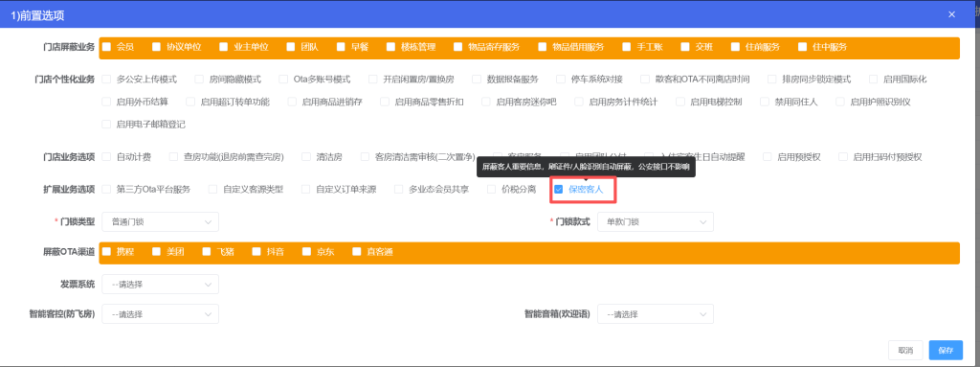Enable 客房清洁需审核(二次置净) checkbox
The image size is (980, 367).
tap(365, 156)
